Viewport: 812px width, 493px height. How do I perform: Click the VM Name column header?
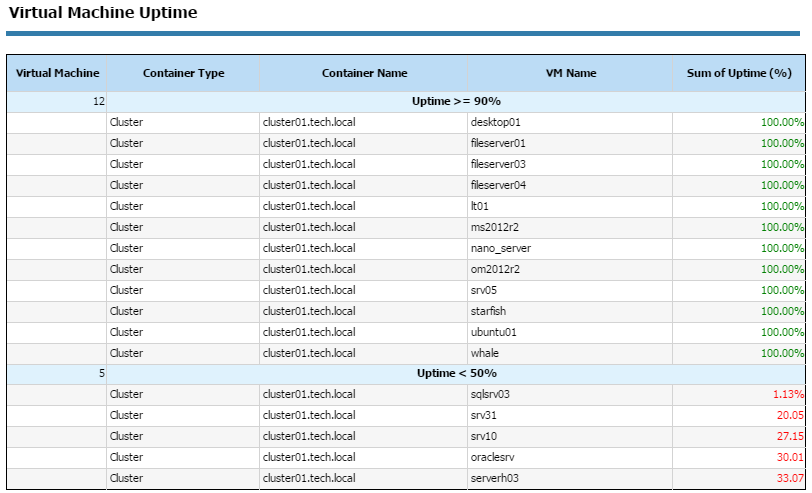click(x=570, y=73)
